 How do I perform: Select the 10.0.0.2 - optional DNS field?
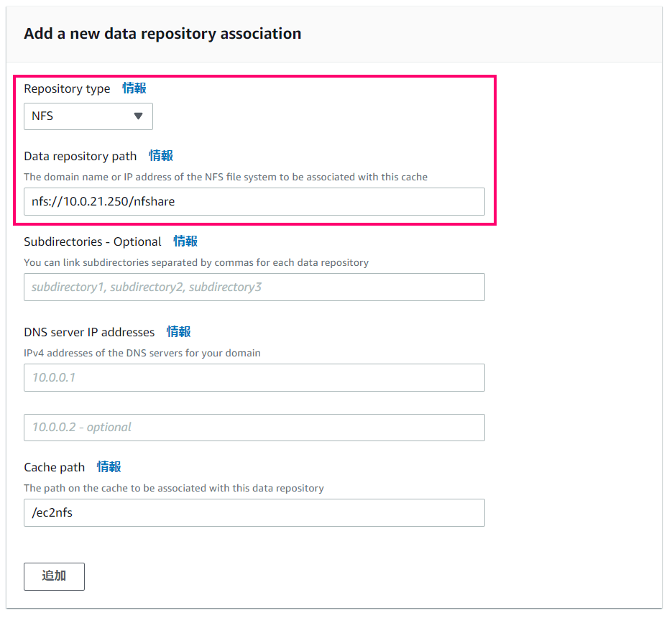(x=254, y=428)
